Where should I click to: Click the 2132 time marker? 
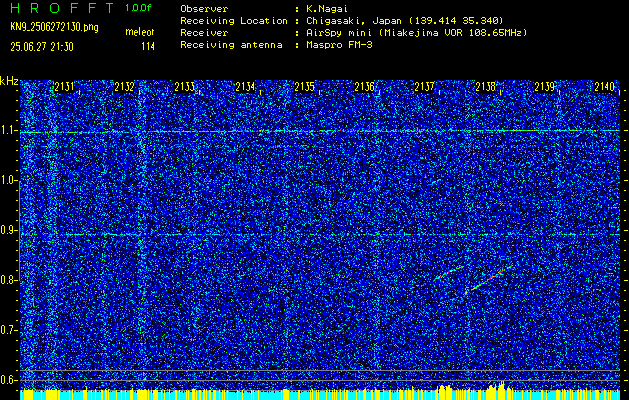[124, 87]
